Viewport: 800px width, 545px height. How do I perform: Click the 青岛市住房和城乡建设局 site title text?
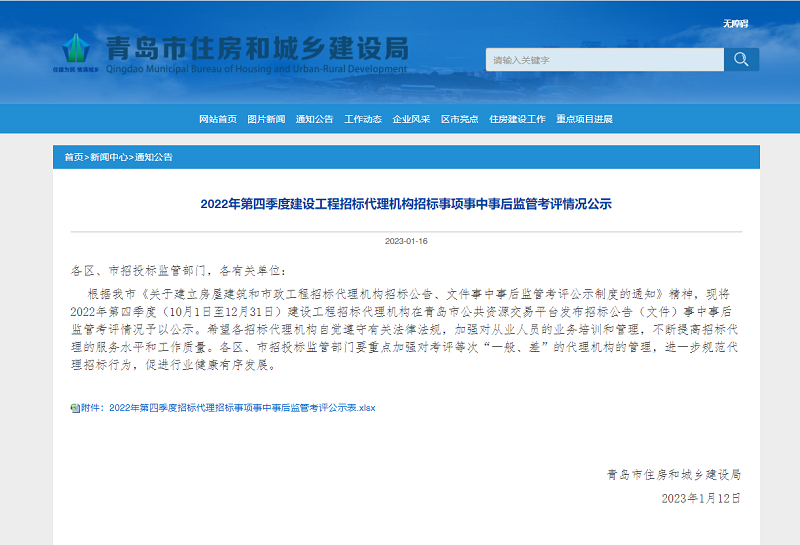point(257,48)
